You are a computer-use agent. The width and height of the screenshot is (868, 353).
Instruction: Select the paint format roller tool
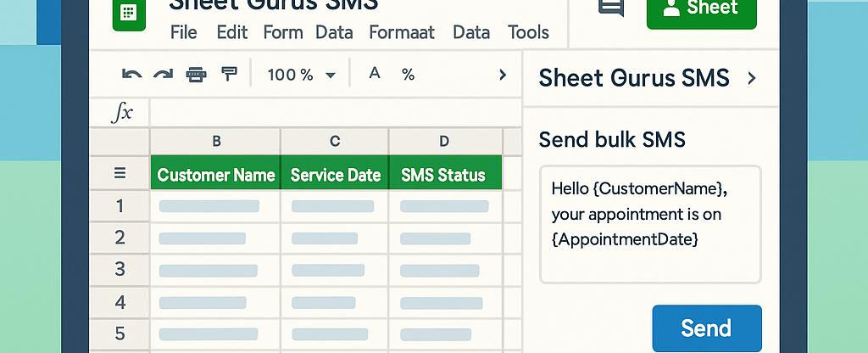coord(229,74)
